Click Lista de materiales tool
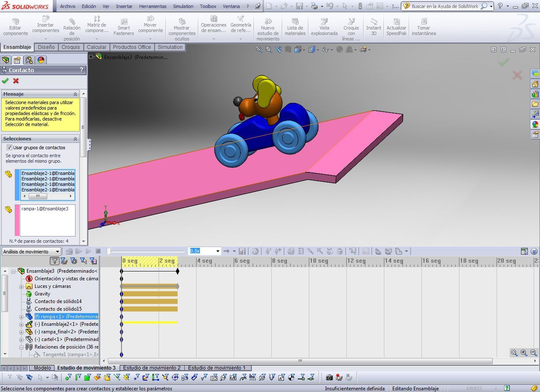This screenshot has width=540, height=392. (x=295, y=27)
